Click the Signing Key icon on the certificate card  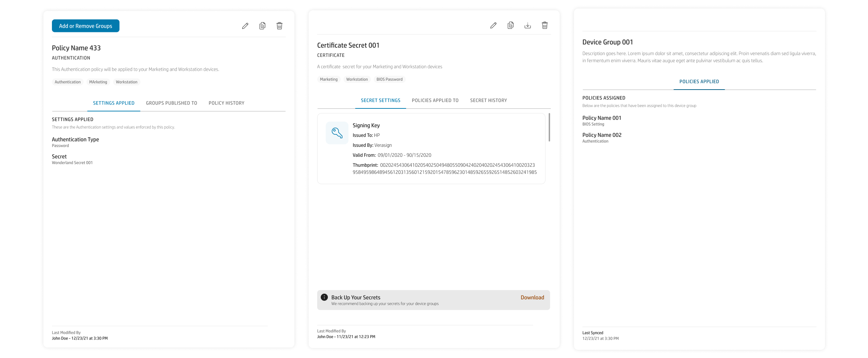337,133
